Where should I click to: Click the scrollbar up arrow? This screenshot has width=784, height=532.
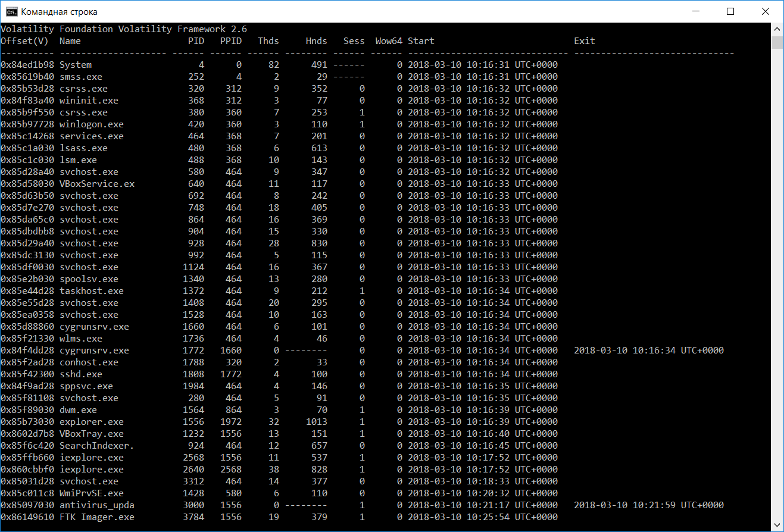coord(777,29)
